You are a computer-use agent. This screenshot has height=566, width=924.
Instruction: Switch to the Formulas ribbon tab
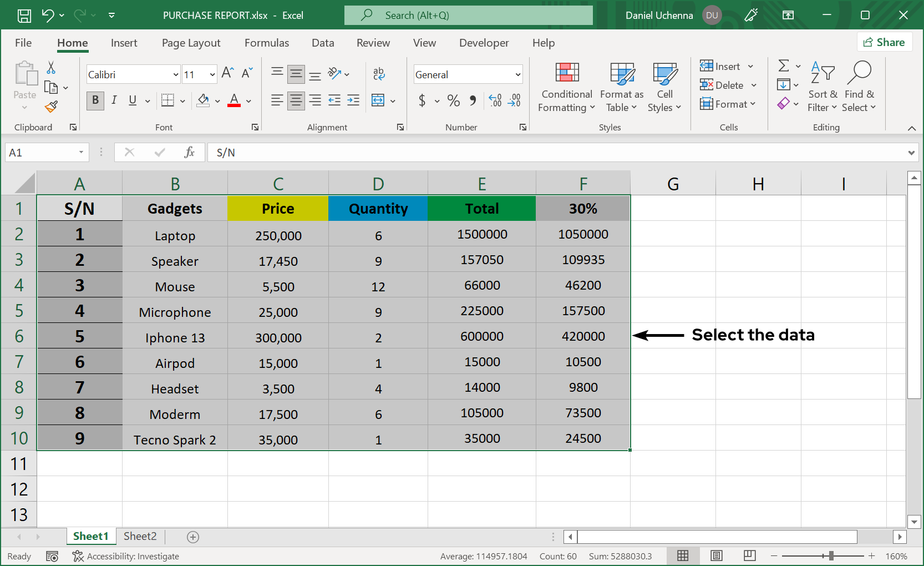point(267,43)
